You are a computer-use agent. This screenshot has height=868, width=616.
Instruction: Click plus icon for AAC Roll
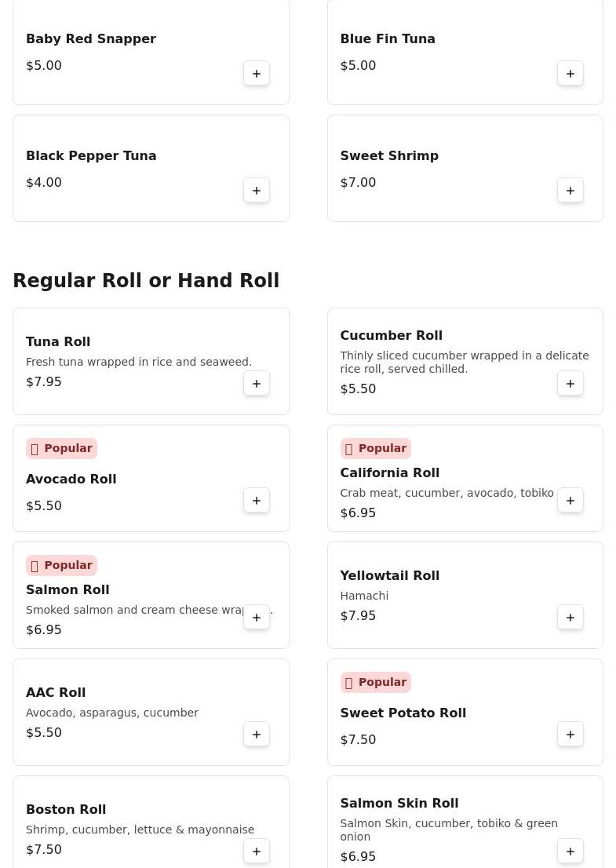point(257,735)
